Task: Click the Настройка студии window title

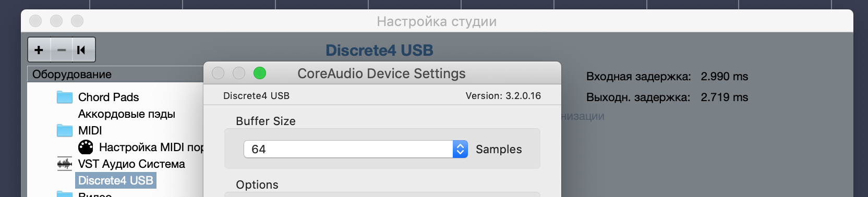Action: coord(437,21)
